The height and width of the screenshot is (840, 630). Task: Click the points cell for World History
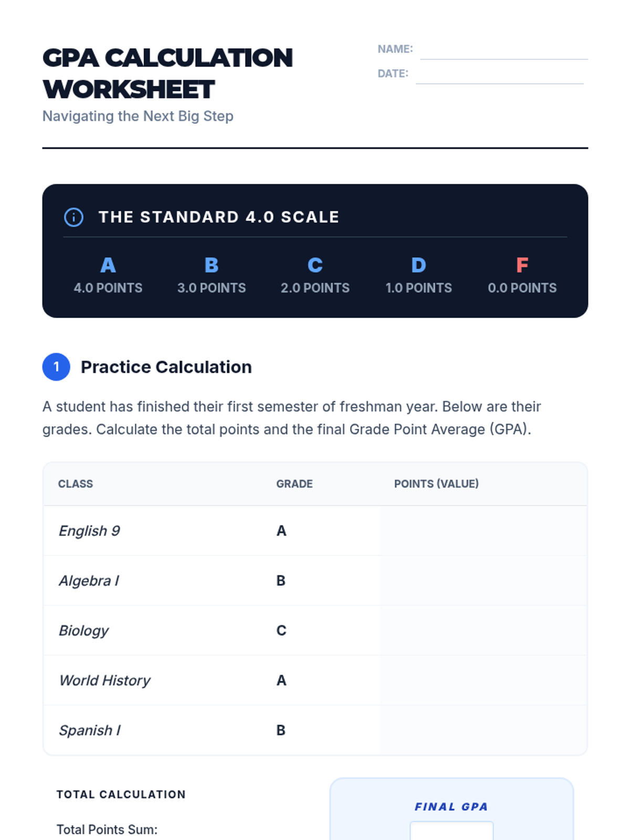pyautogui.click(x=483, y=680)
